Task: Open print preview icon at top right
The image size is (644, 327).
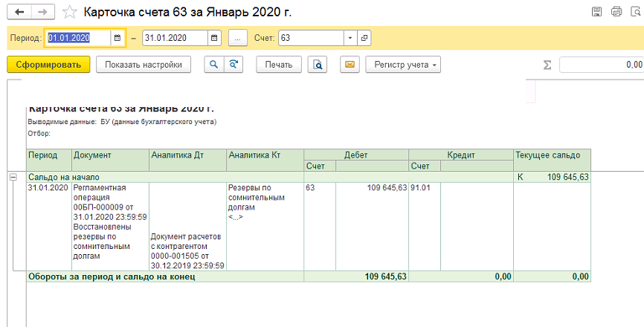Action: (637, 11)
